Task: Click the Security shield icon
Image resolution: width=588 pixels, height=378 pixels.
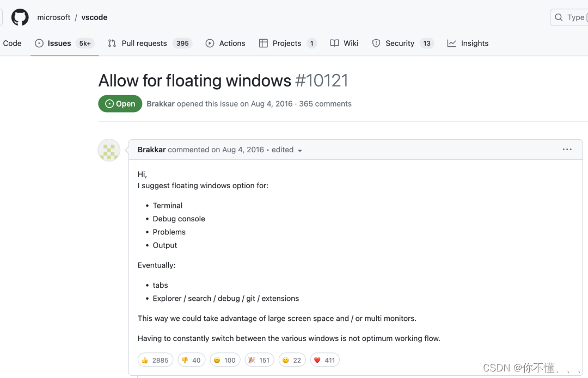Action: tap(376, 44)
